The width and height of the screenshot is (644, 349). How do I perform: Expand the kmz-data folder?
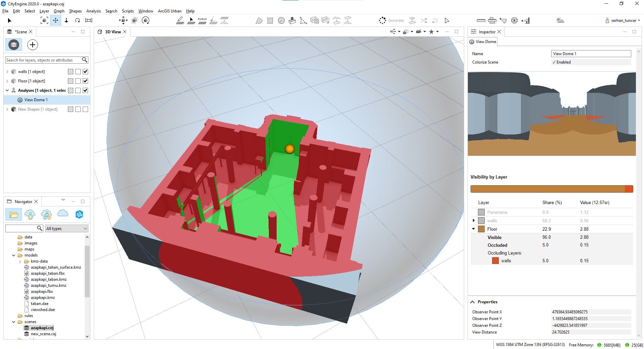pyautogui.click(x=20, y=261)
